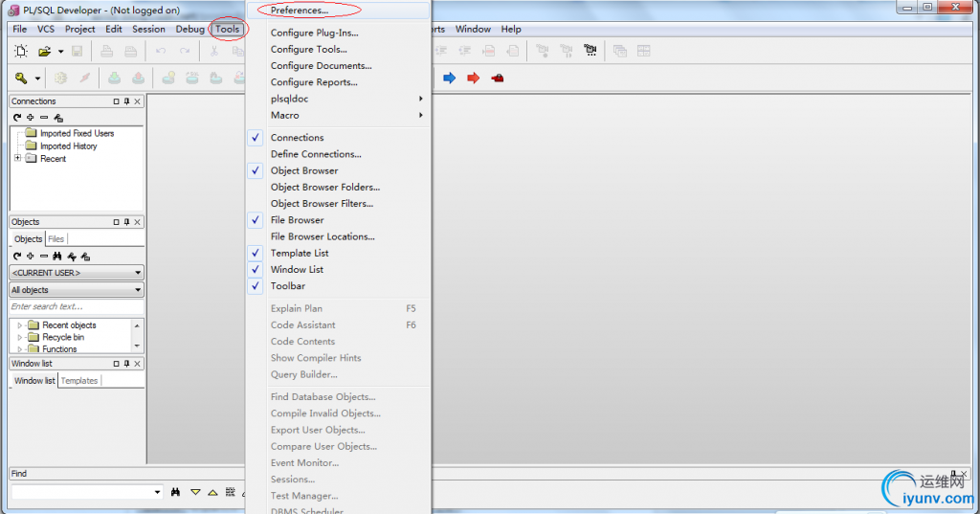Click the black macro camera library icon
The width and height of the screenshot is (980, 514).
[590, 51]
